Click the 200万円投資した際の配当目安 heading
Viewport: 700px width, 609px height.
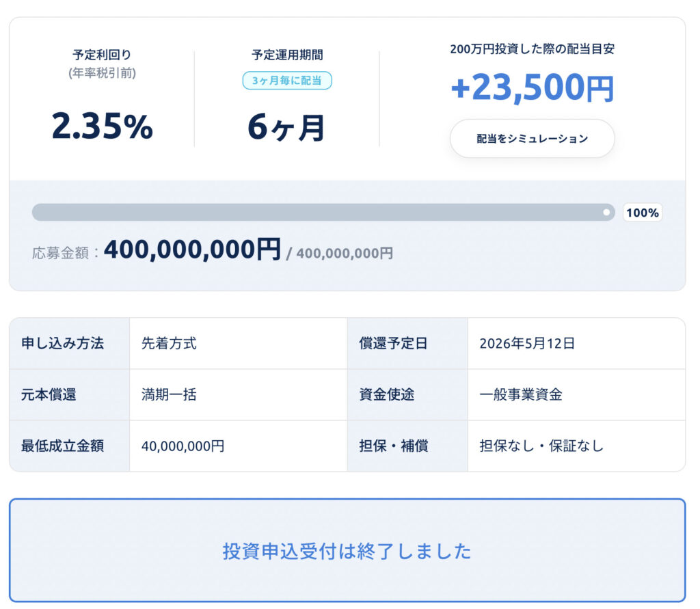tap(532, 49)
